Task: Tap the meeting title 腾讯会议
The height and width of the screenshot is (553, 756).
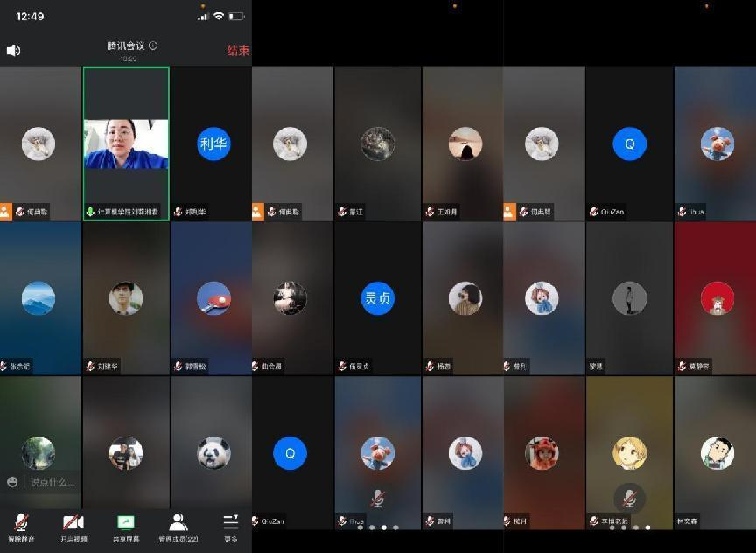Action: [x=126, y=45]
